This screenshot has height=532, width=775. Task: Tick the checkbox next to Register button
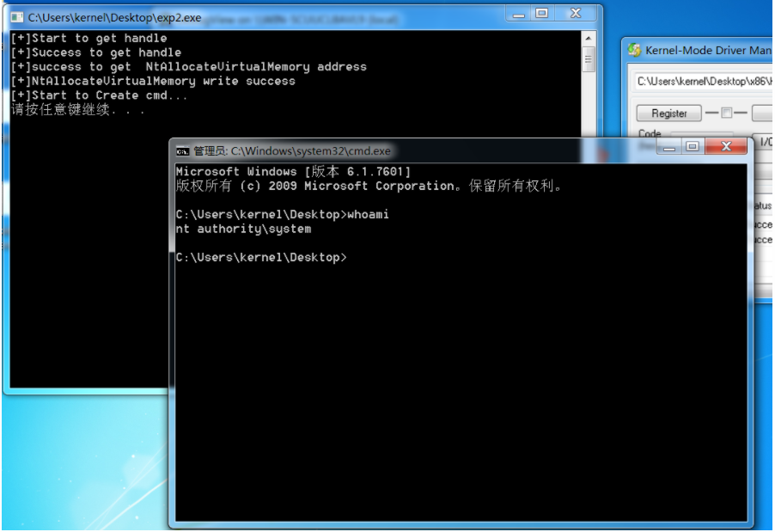point(726,113)
